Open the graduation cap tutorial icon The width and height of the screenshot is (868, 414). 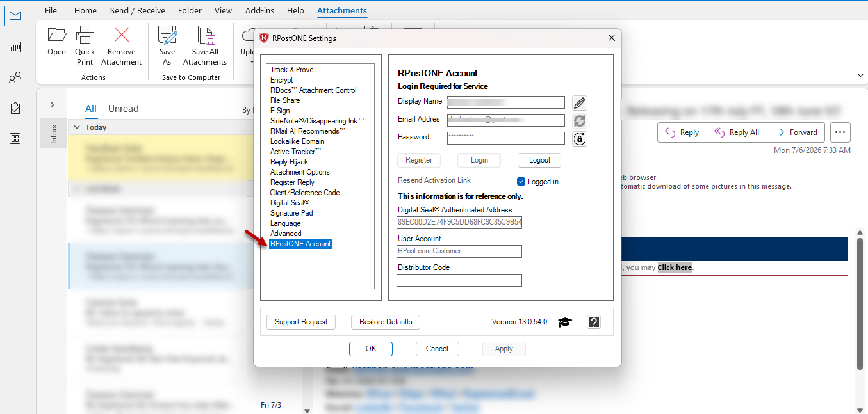(x=564, y=322)
